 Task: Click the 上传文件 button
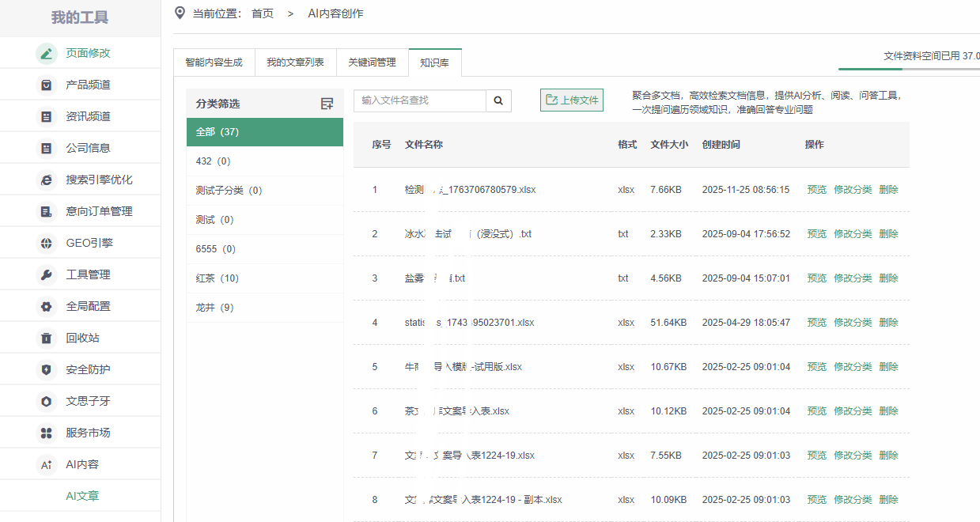click(x=572, y=100)
